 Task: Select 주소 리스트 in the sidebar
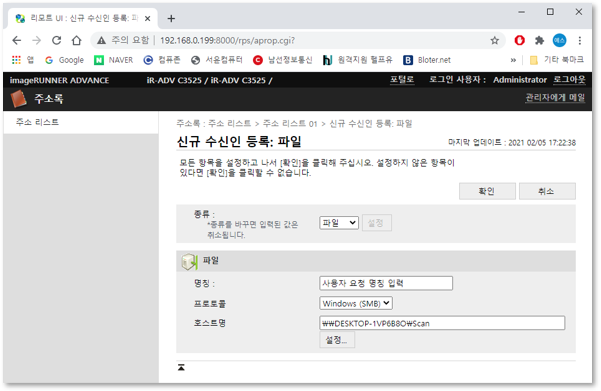(37, 122)
